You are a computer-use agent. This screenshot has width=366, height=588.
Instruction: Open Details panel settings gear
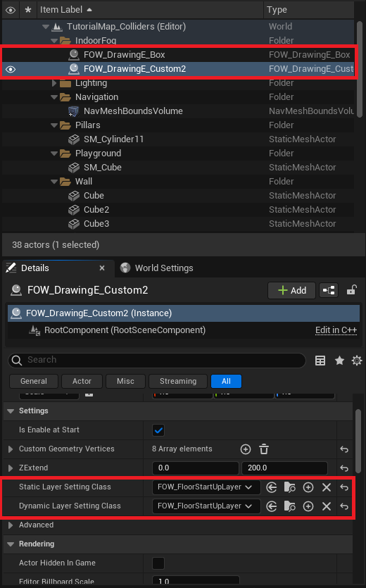pos(357,361)
